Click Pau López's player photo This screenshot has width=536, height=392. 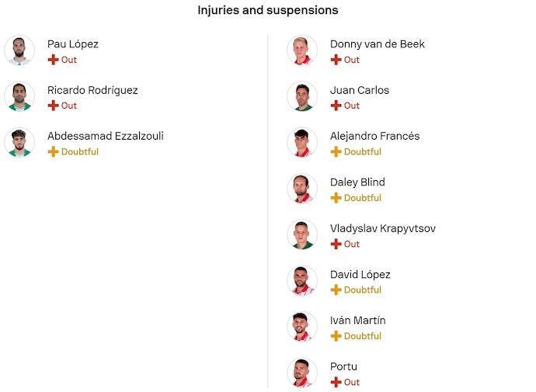[x=19, y=50]
